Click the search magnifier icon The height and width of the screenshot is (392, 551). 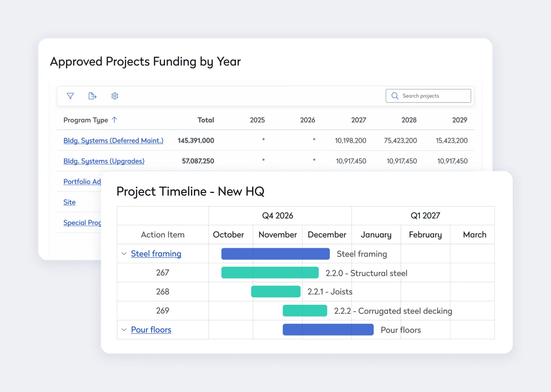395,96
